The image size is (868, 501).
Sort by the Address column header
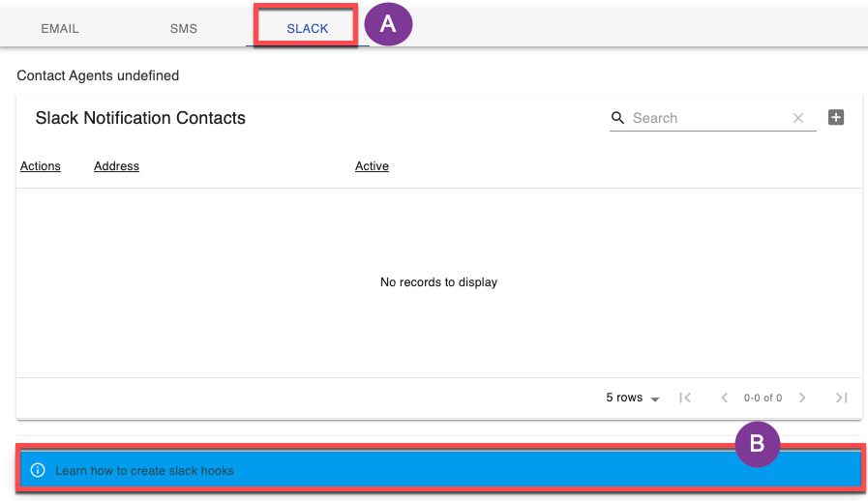[116, 166]
